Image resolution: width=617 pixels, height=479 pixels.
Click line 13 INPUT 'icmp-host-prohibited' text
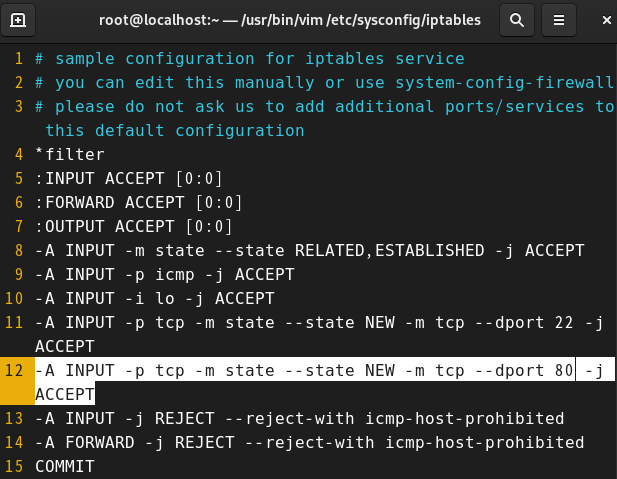(x=464, y=419)
